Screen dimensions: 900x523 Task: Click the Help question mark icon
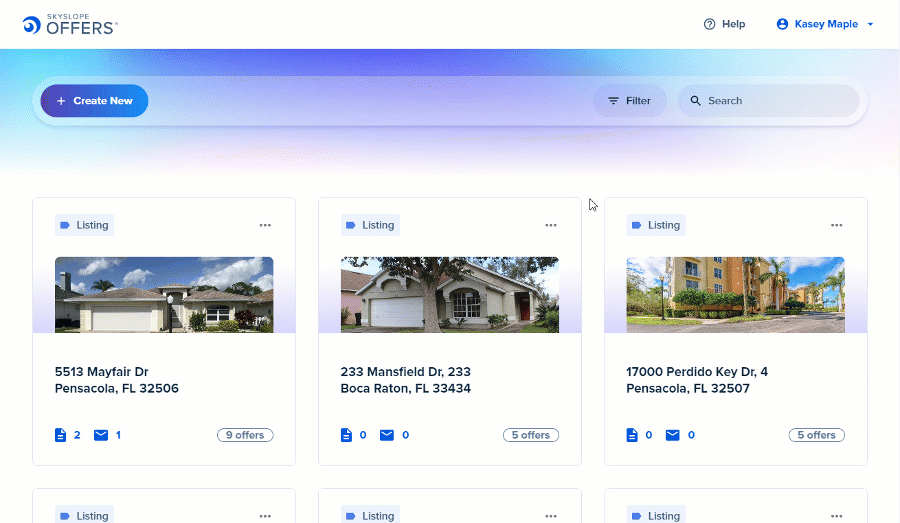(x=709, y=24)
